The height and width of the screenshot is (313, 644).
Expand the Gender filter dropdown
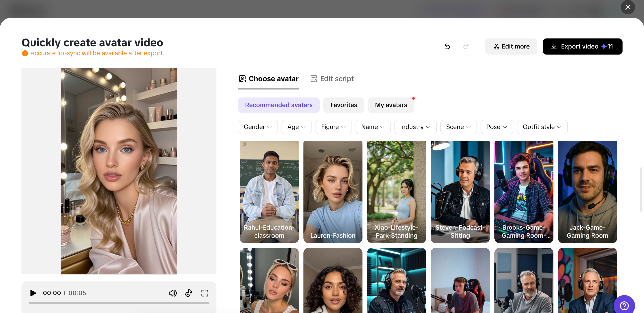click(x=258, y=127)
